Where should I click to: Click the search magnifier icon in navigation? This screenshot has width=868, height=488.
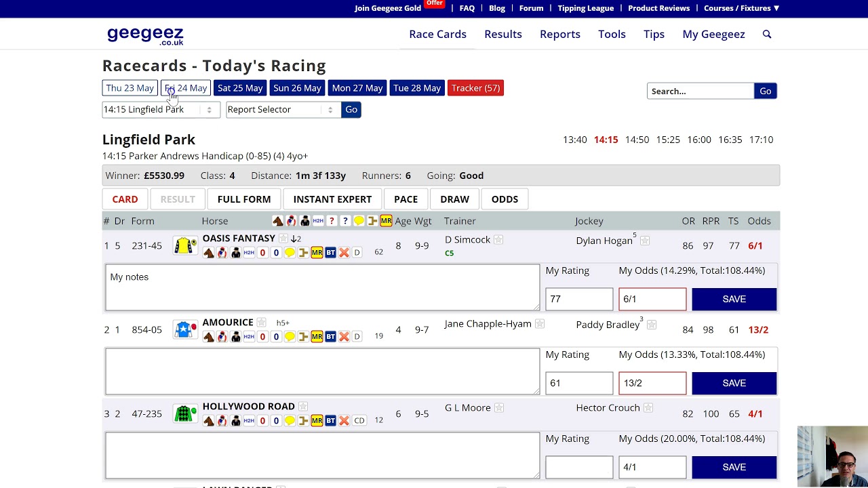767,34
